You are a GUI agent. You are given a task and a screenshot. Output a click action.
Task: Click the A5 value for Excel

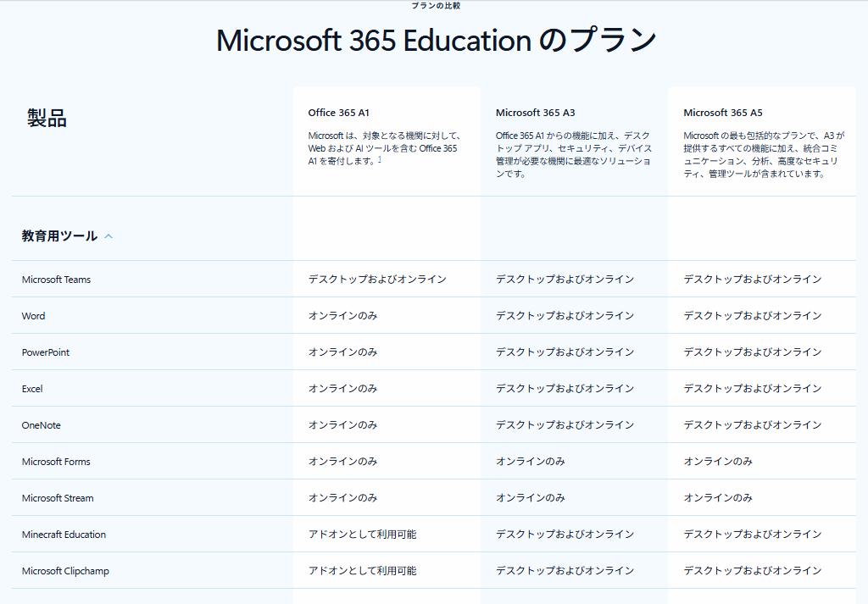753,389
